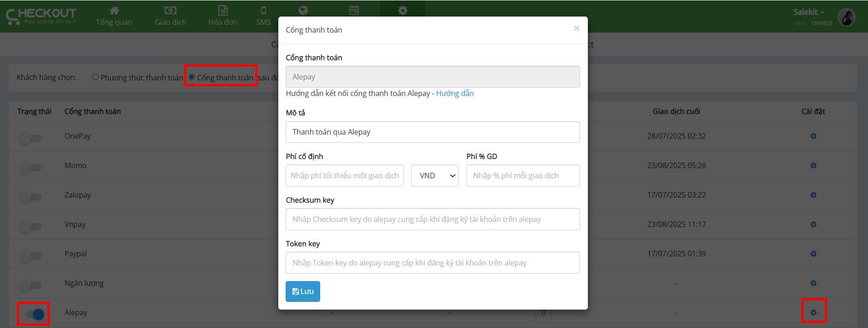
Task: Open the SMS phone icon
Action: (263, 11)
